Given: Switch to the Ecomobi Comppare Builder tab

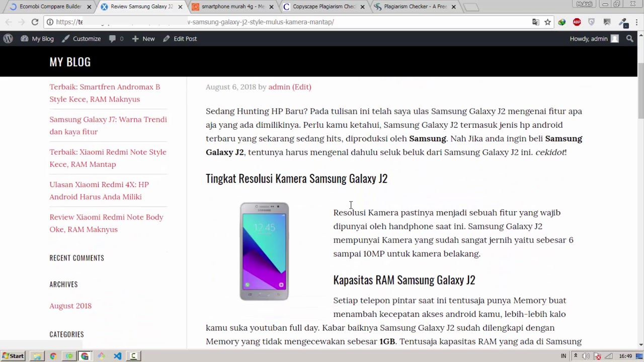Looking at the screenshot, I should pos(49,7).
